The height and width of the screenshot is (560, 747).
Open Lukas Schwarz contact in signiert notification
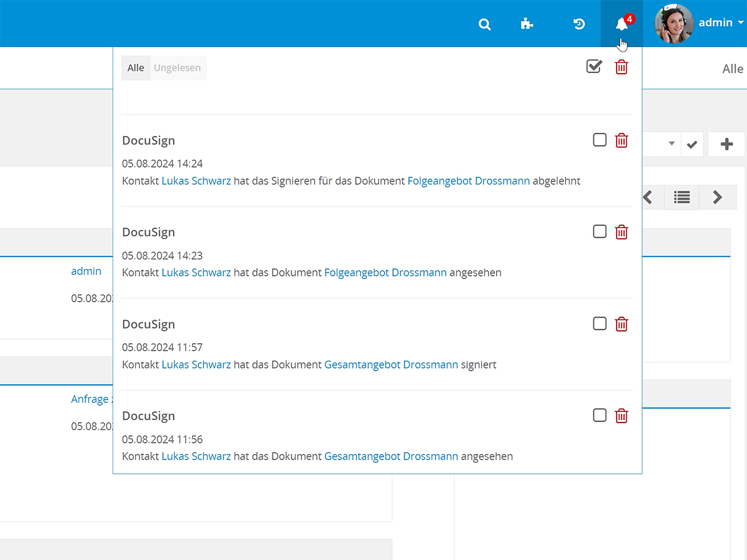(x=196, y=365)
